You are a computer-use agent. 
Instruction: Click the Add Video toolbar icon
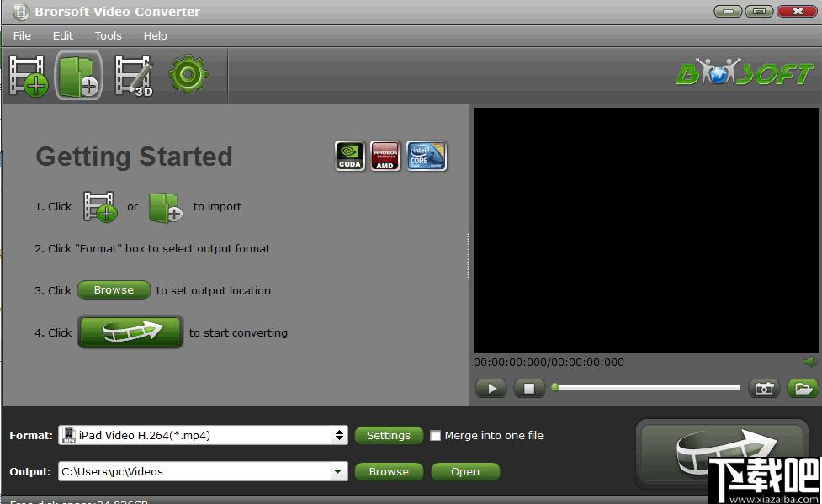tap(29, 76)
